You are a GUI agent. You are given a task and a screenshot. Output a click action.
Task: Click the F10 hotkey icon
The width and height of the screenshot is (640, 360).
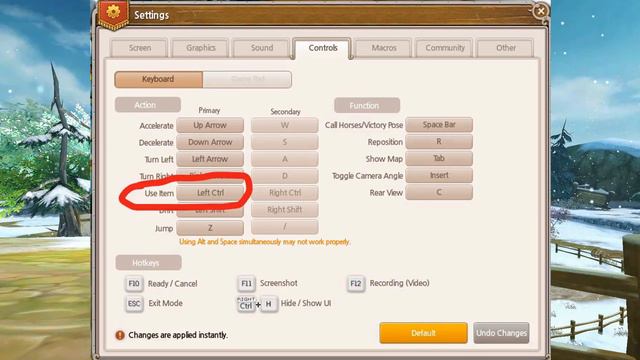tap(134, 283)
